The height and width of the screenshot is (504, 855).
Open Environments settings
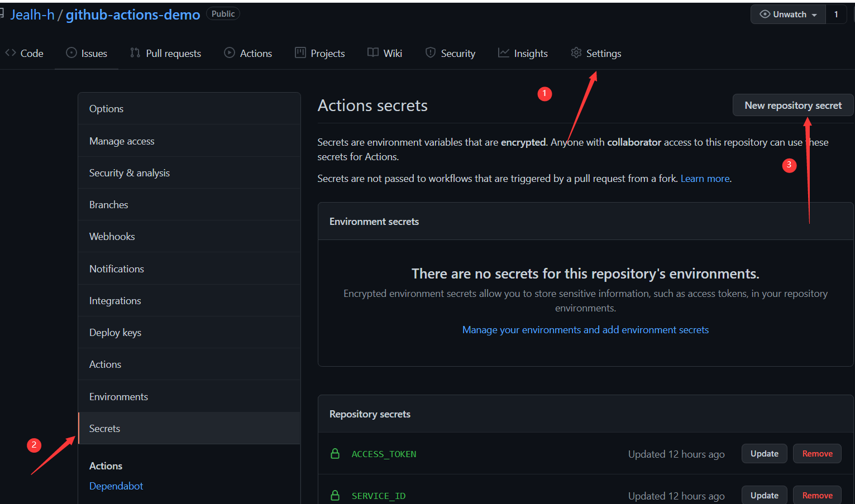pos(189,396)
